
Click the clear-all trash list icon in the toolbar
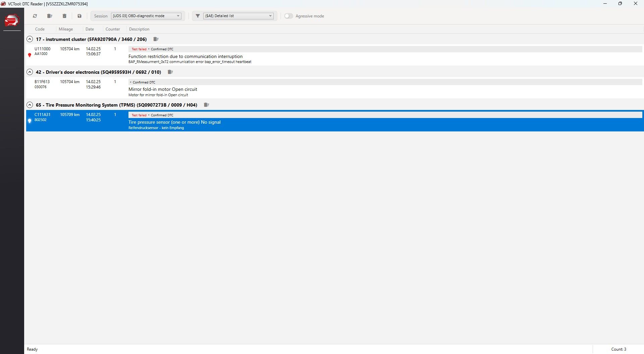click(x=50, y=16)
